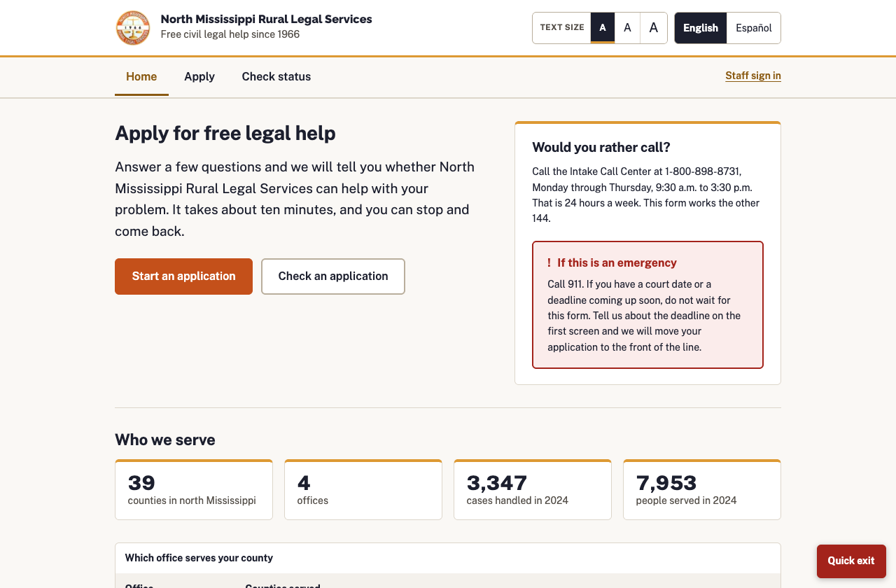Click Check an application button

coord(333,276)
